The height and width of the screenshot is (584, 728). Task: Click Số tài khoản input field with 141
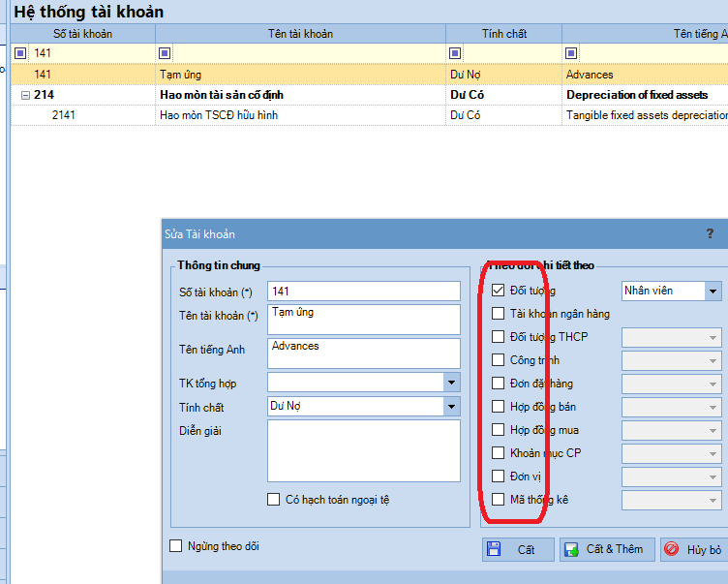(x=364, y=292)
